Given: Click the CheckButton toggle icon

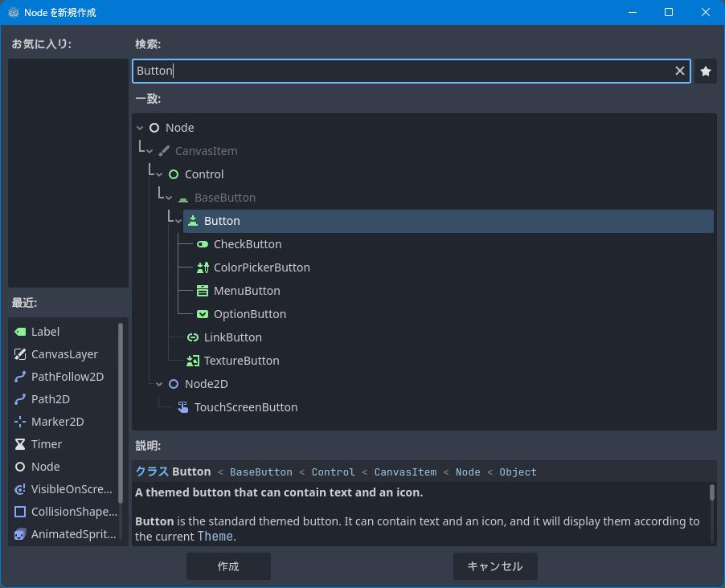Looking at the screenshot, I should point(203,244).
